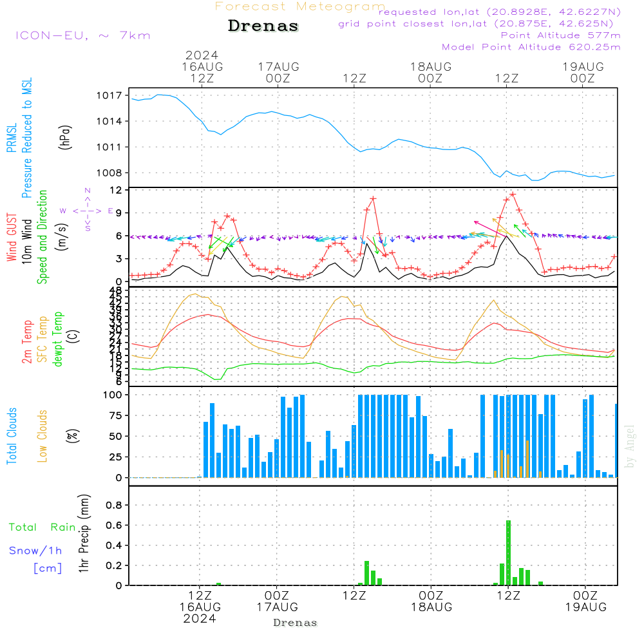Click bottom axis label '18AUG'
Viewport: 644px width, 644px height.
click(431, 607)
